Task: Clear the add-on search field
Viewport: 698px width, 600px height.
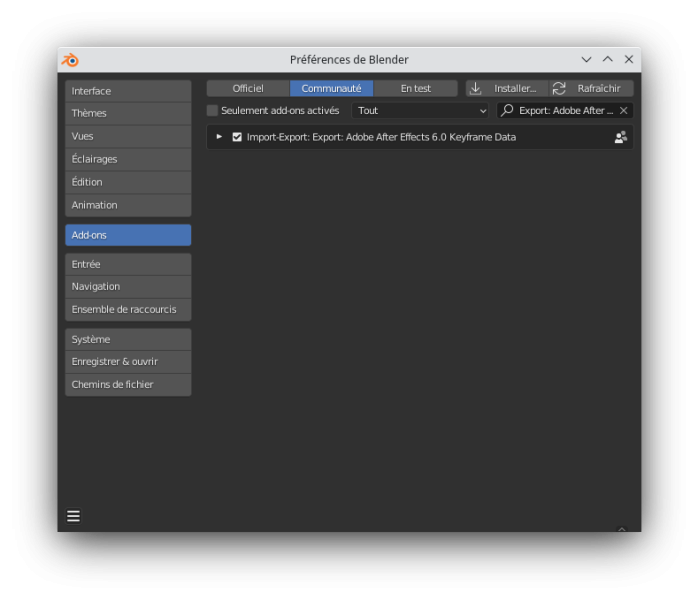Action: [x=624, y=110]
